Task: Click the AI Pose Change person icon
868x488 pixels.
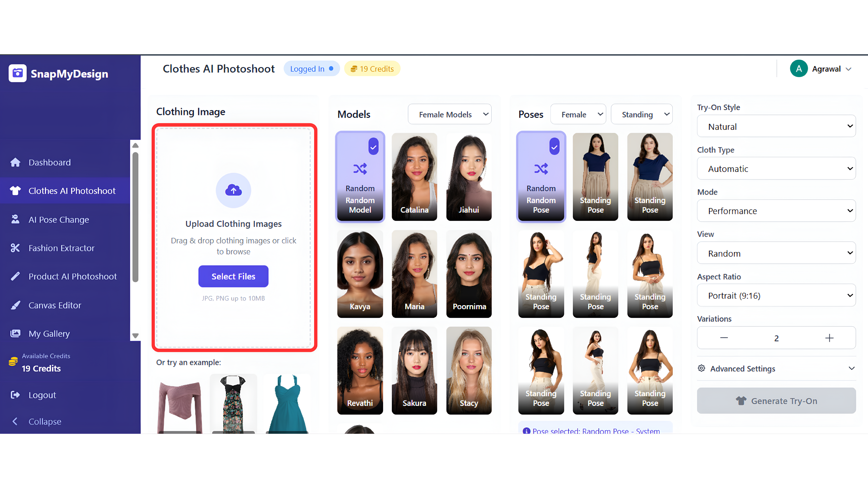Action: 15,219
